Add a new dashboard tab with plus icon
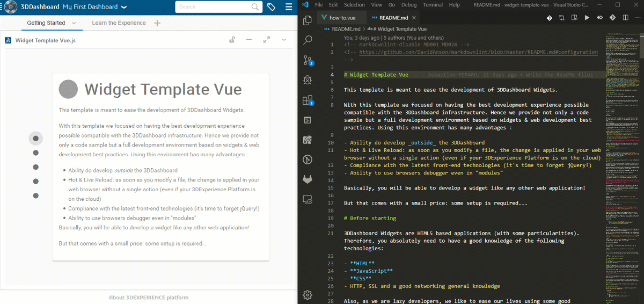Image resolution: width=644 pixels, height=304 pixels. (157, 23)
